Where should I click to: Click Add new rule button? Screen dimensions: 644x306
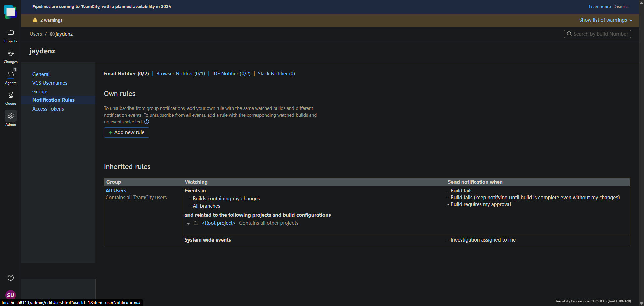click(x=126, y=132)
